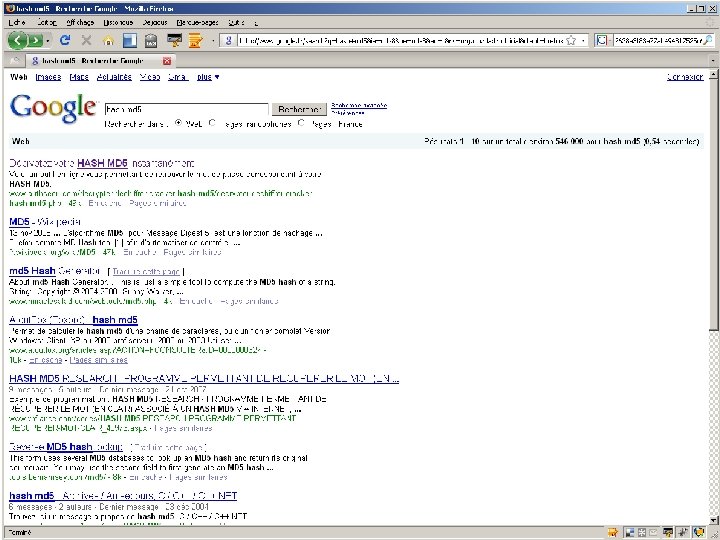
Task: Open the Gmail link
Action: (x=178, y=77)
